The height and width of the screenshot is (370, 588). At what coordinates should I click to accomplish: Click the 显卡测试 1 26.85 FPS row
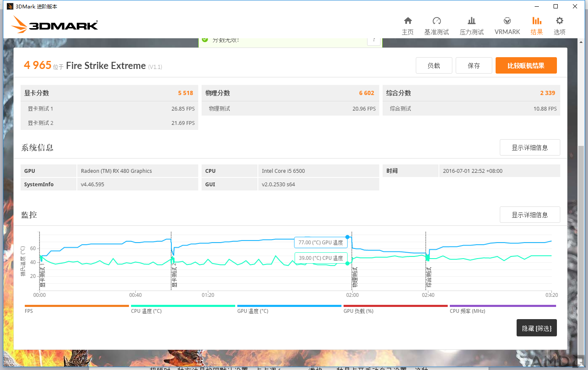pos(109,108)
